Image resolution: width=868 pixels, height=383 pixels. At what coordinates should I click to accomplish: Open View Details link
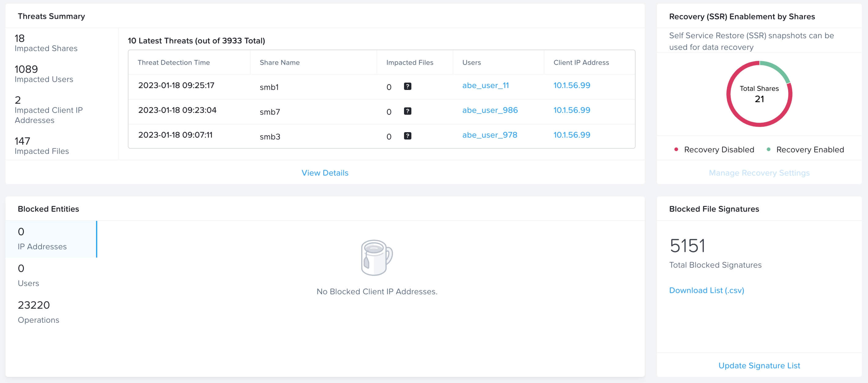coord(325,173)
